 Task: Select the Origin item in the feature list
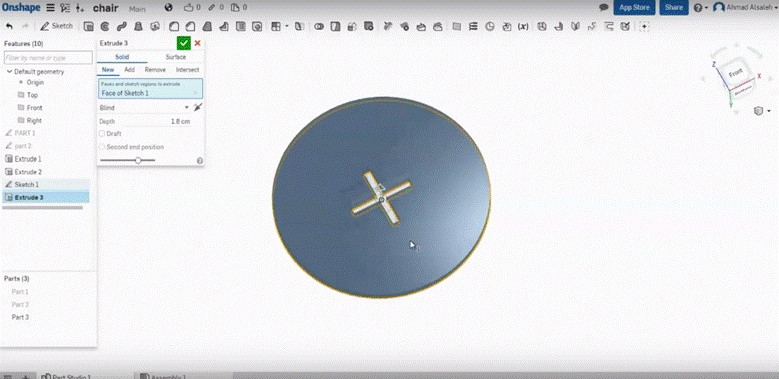pos(35,82)
